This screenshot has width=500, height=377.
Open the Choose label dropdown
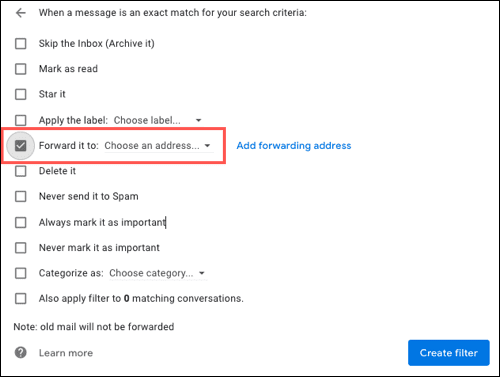(x=158, y=120)
